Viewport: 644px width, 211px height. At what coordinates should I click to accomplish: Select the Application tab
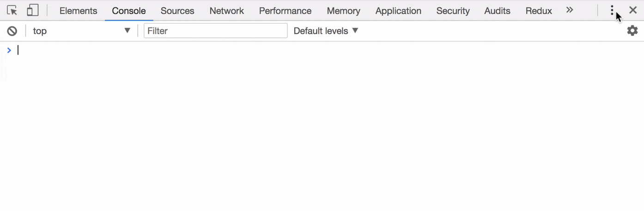398,11
